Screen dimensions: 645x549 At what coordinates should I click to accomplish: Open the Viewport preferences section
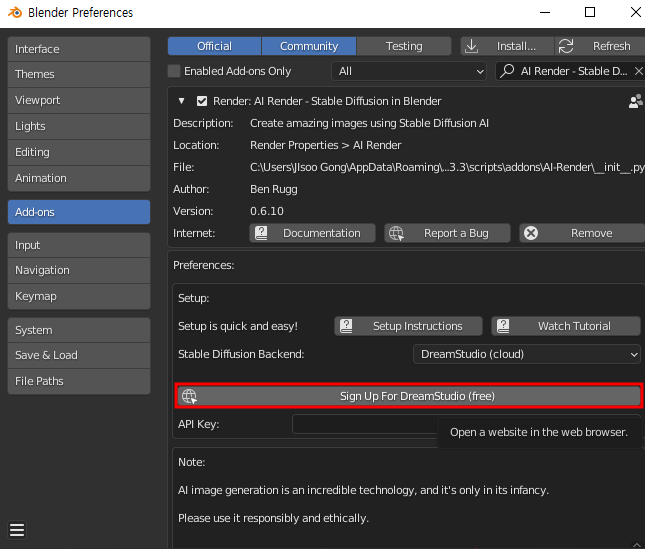[79, 100]
